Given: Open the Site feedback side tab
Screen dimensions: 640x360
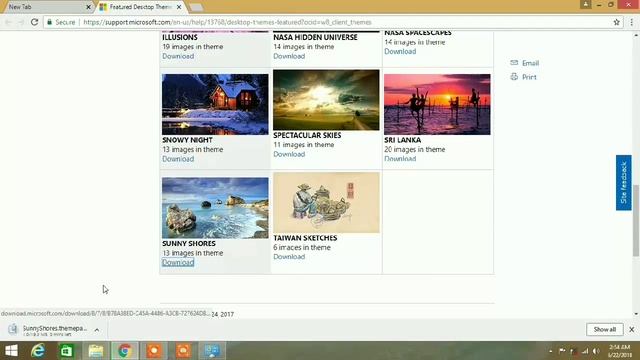Looking at the screenshot, I should 623,183.
